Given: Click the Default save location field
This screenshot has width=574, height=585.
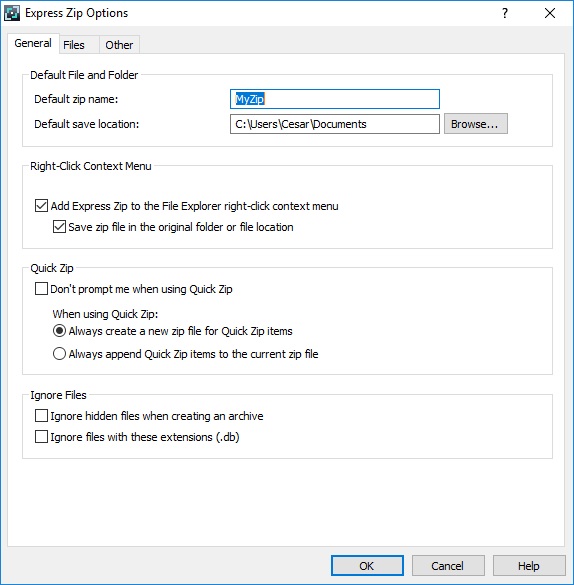Looking at the screenshot, I should point(335,124).
